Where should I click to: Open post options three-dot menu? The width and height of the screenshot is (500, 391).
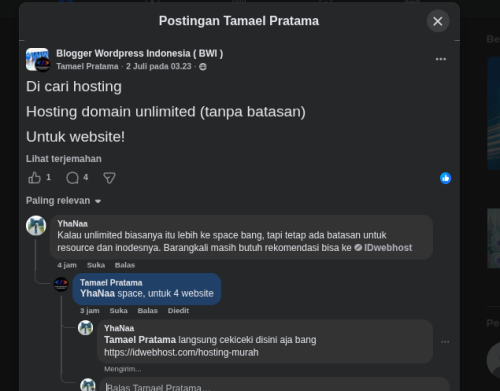point(441,59)
